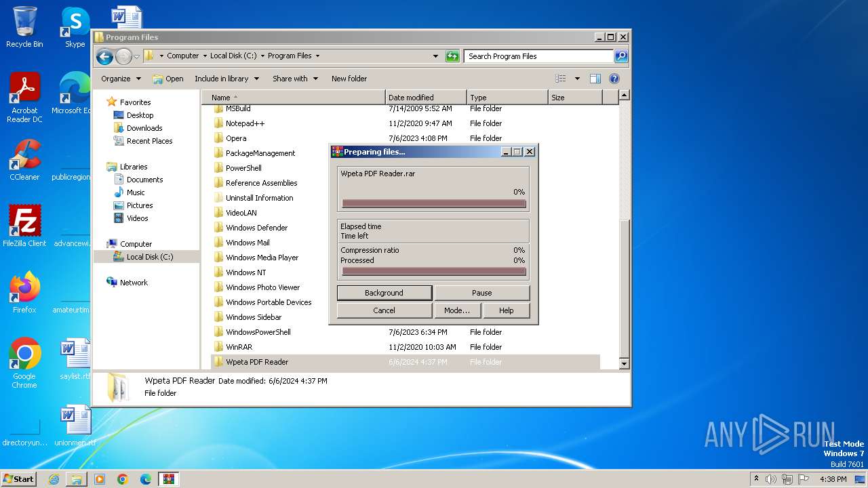This screenshot has width=868, height=488.
Task: Change the view layout icon
Action: tap(560, 79)
